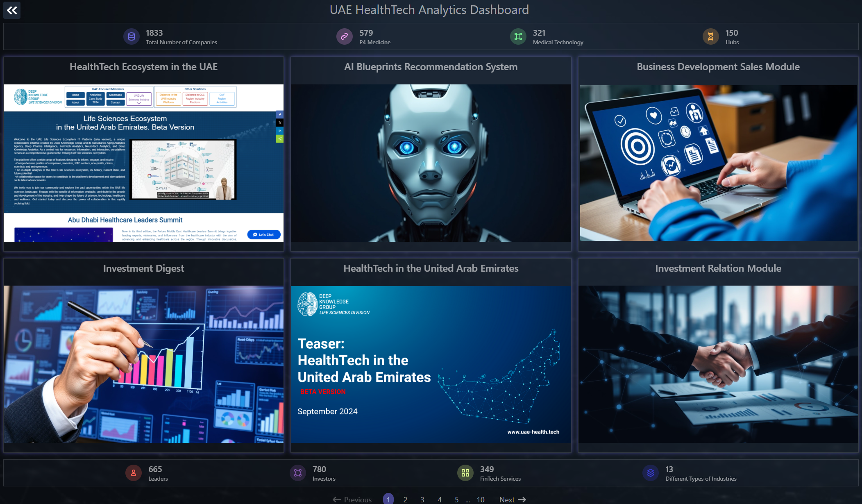
Task: Click the Different Types of Industries layers icon
Action: tap(651, 473)
